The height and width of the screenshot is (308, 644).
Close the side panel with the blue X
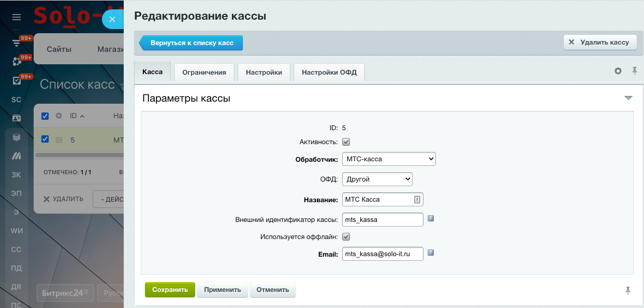coord(112,19)
